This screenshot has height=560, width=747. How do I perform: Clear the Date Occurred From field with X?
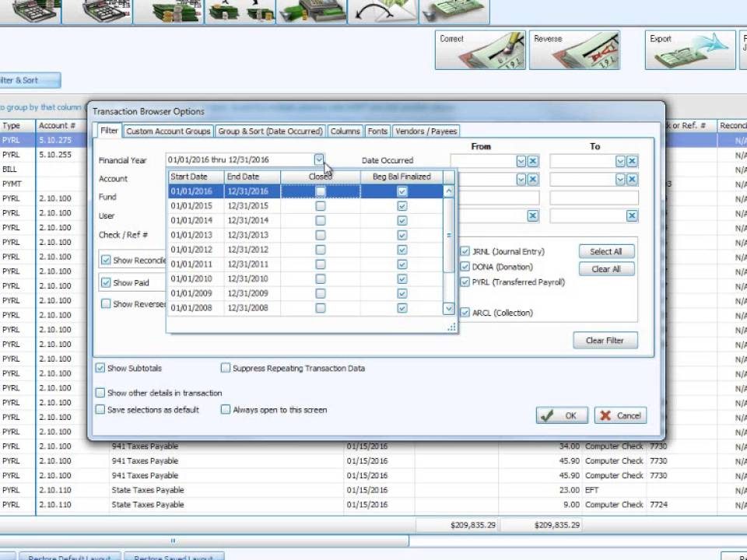click(x=533, y=161)
